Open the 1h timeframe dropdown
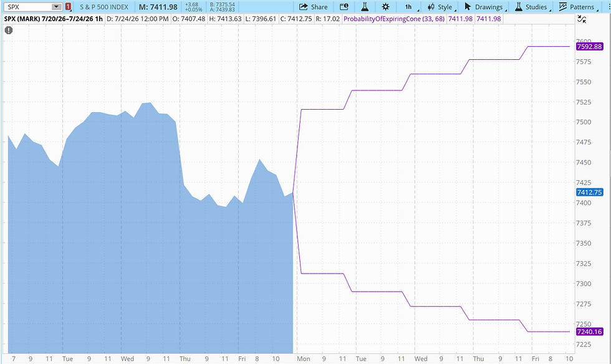This screenshot has height=364, width=611. coord(410,7)
